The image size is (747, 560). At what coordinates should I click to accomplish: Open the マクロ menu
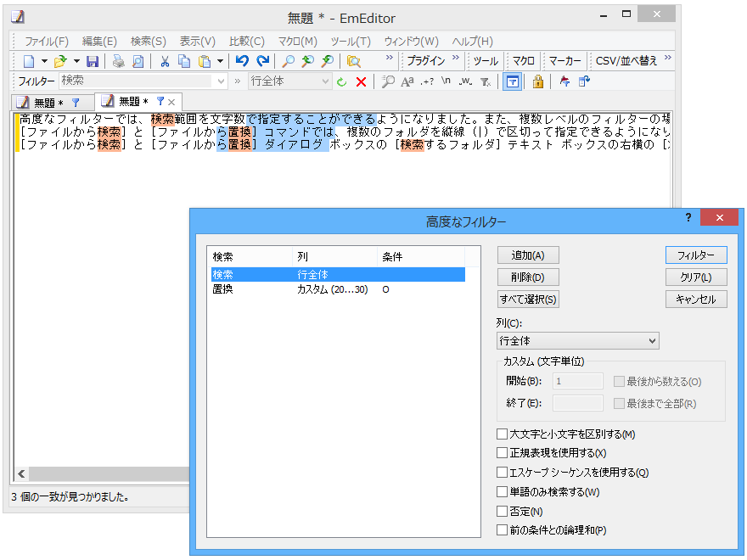pos(297,41)
